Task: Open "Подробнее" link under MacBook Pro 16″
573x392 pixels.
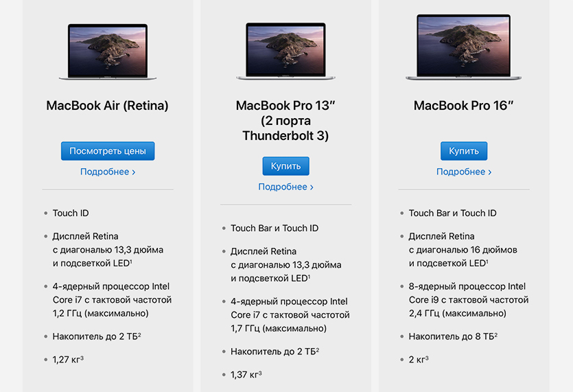Action: 464,172
